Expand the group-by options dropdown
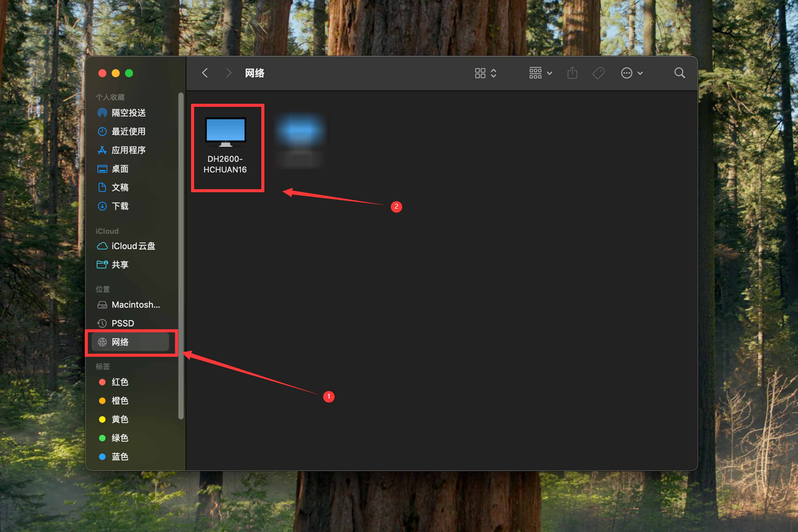The height and width of the screenshot is (532, 798). (x=541, y=73)
